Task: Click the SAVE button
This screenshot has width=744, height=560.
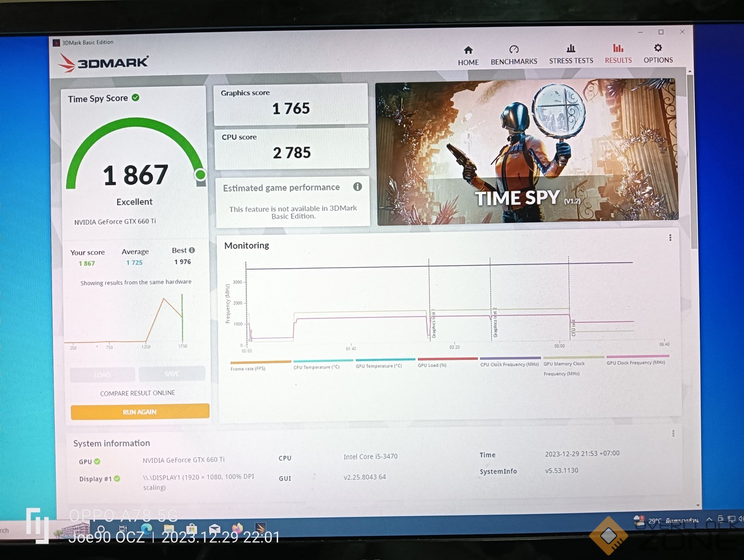Action: pyautogui.click(x=172, y=373)
